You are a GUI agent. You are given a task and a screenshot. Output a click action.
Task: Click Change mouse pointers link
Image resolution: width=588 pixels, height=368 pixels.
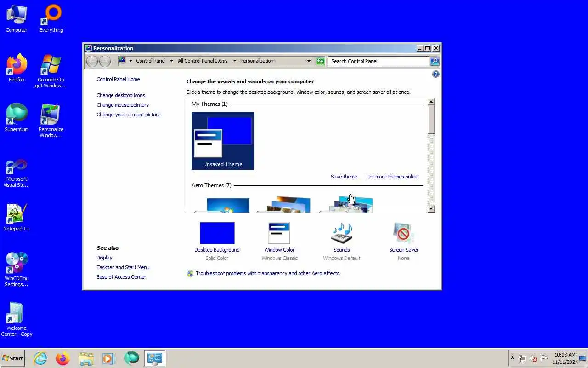pos(123,105)
